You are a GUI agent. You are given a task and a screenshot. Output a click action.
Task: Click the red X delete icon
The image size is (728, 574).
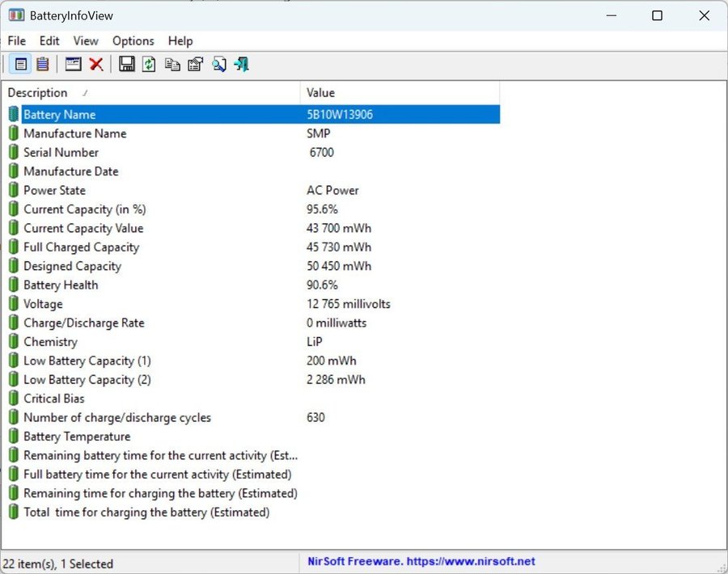[x=96, y=64]
